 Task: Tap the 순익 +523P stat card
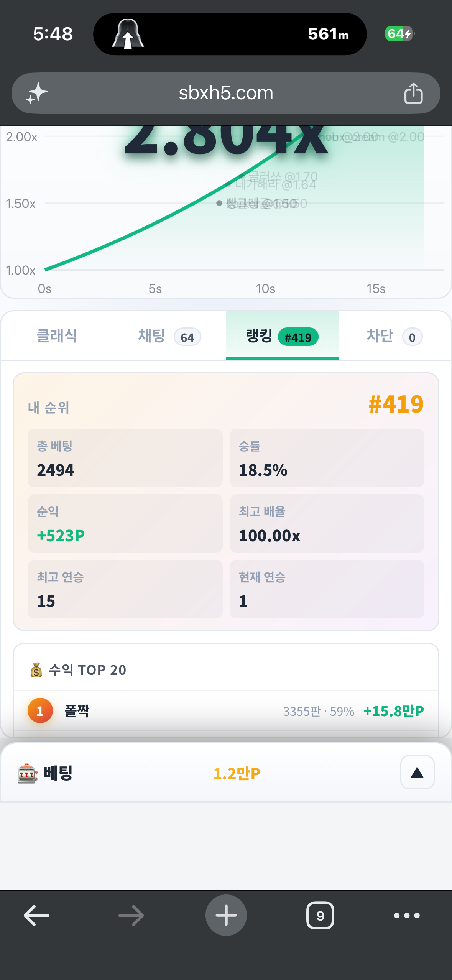(125, 523)
